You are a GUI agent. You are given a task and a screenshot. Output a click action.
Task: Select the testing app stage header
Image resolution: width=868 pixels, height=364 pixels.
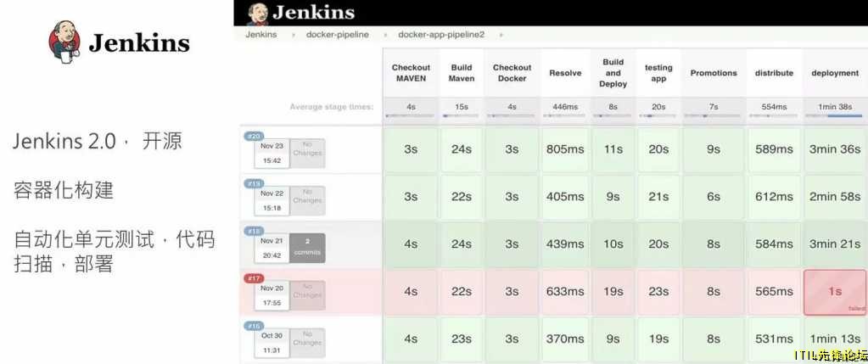pyautogui.click(x=658, y=73)
